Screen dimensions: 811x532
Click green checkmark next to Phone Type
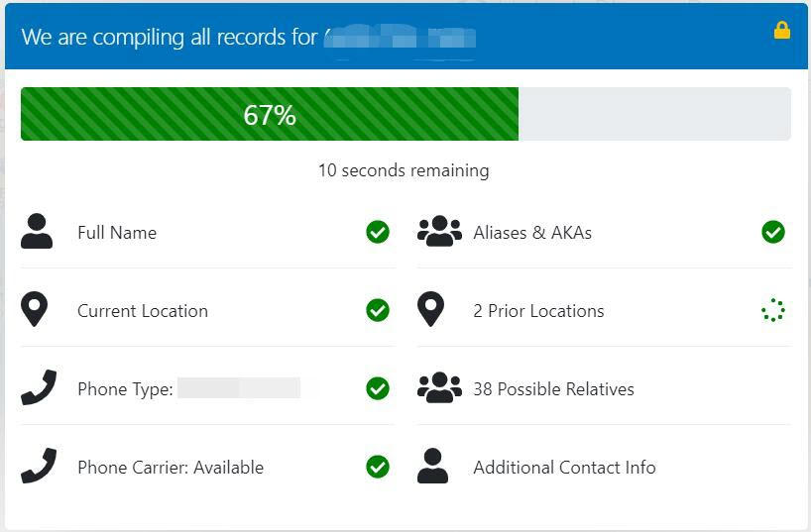[x=378, y=388]
